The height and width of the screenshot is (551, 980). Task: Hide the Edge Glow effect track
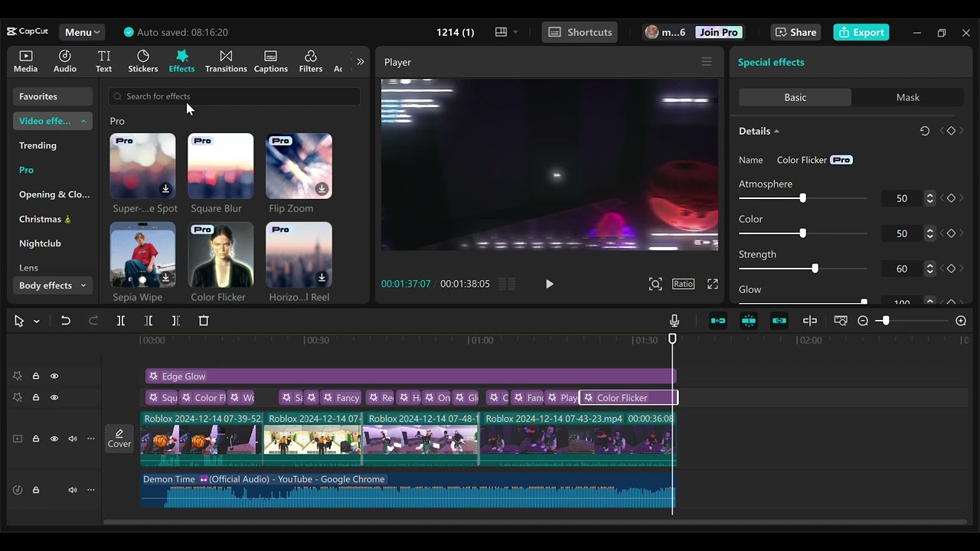(54, 377)
